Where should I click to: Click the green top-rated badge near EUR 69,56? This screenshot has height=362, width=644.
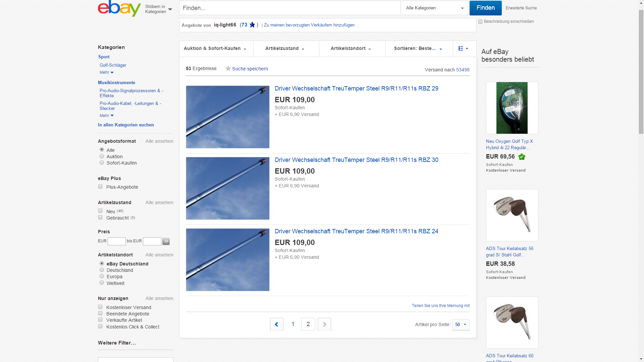tap(522, 157)
